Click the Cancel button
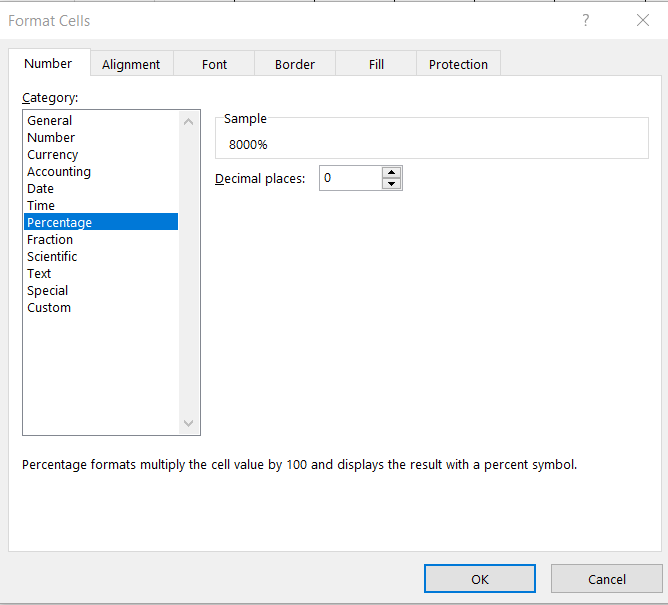 [x=607, y=579]
